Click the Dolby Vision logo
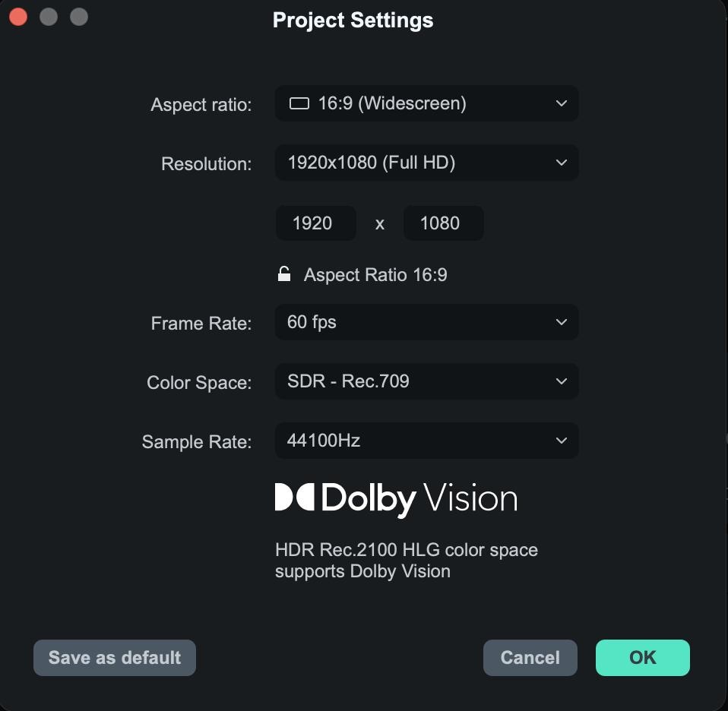728x711 pixels. pos(395,498)
